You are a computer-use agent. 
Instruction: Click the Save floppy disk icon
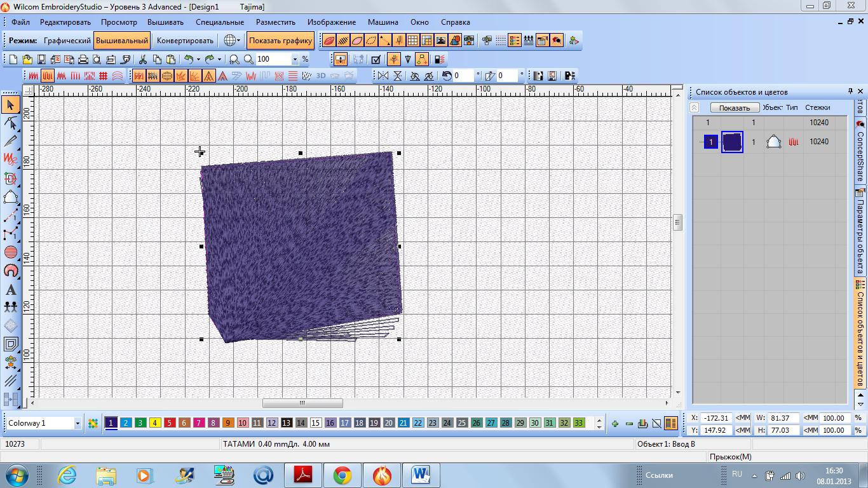(x=41, y=59)
